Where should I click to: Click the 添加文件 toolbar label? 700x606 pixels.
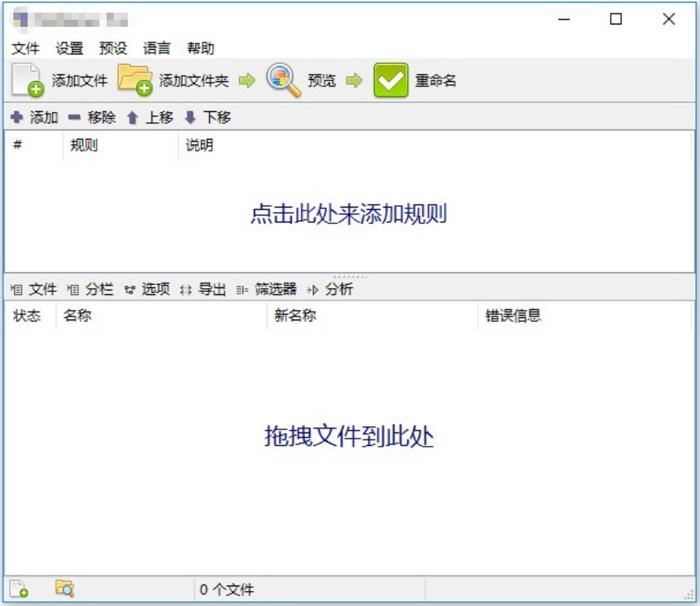coord(80,80)
